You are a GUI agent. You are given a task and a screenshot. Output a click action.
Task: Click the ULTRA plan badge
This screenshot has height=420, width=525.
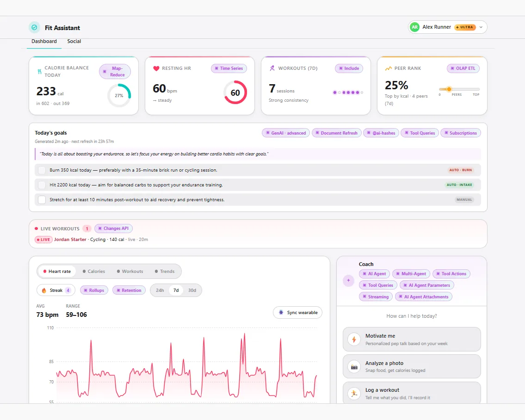(465, 27)
